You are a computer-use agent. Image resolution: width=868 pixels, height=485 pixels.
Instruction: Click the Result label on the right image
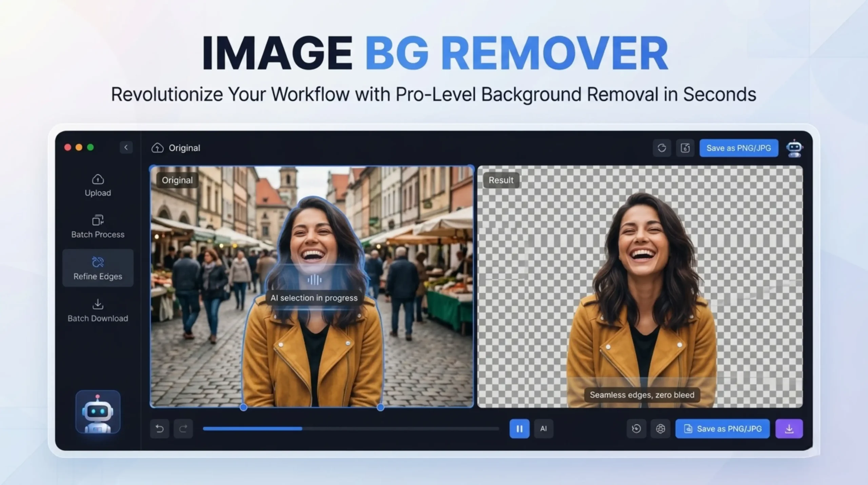click(x=501, y=180)
